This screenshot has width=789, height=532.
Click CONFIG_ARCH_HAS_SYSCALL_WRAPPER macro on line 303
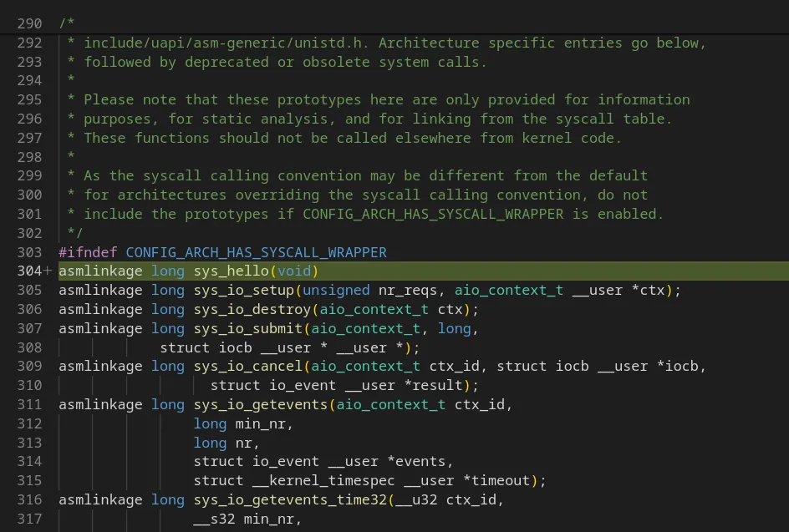(256, 252)
